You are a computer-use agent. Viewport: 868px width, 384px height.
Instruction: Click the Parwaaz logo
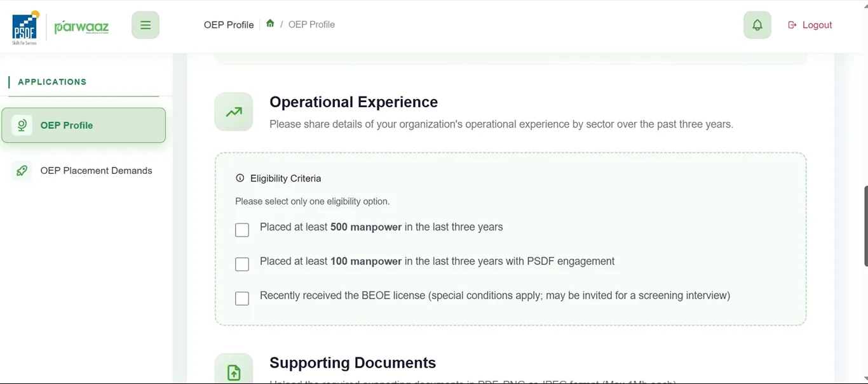81,27
